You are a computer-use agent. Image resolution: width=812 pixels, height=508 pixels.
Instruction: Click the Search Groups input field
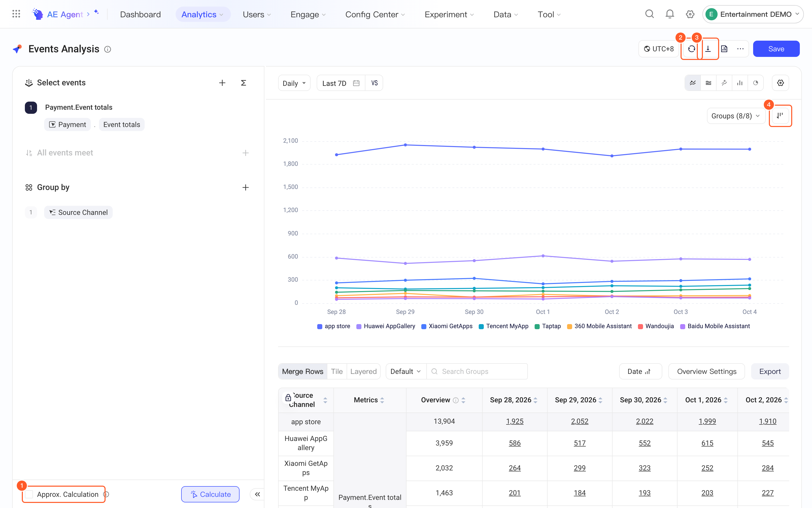477,372
